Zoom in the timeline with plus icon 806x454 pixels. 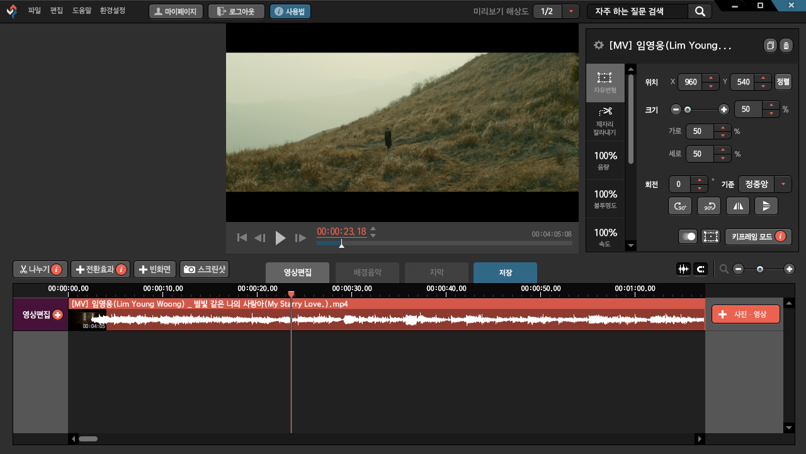tap(789, 269)
